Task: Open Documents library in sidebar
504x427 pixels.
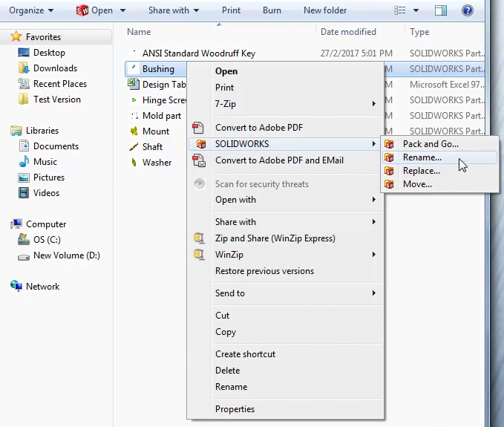Action: (x=56, y=146)
